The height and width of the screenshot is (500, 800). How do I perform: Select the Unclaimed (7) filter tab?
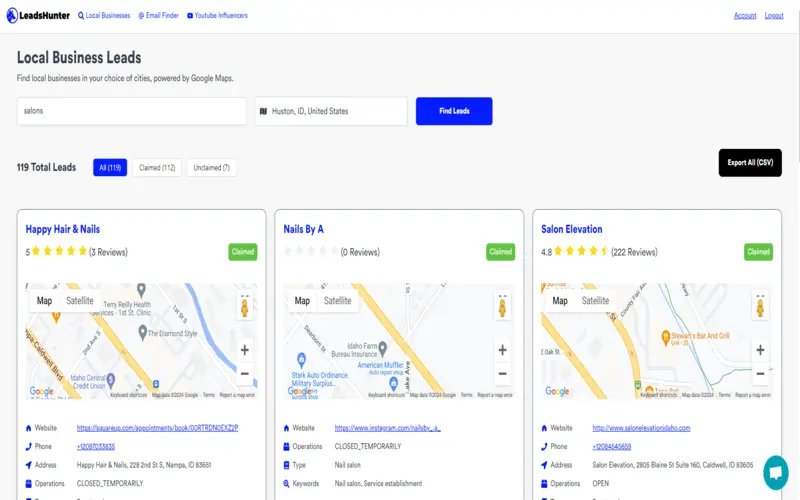(211, 167)
